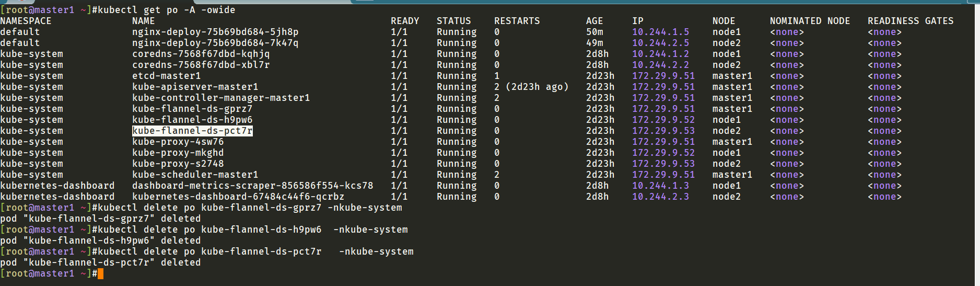Click node2 in the kubernetes-dashboard-67484c44f6-qcrbz row
This screenshot has width=980, height=286.
tap(727, 197)
